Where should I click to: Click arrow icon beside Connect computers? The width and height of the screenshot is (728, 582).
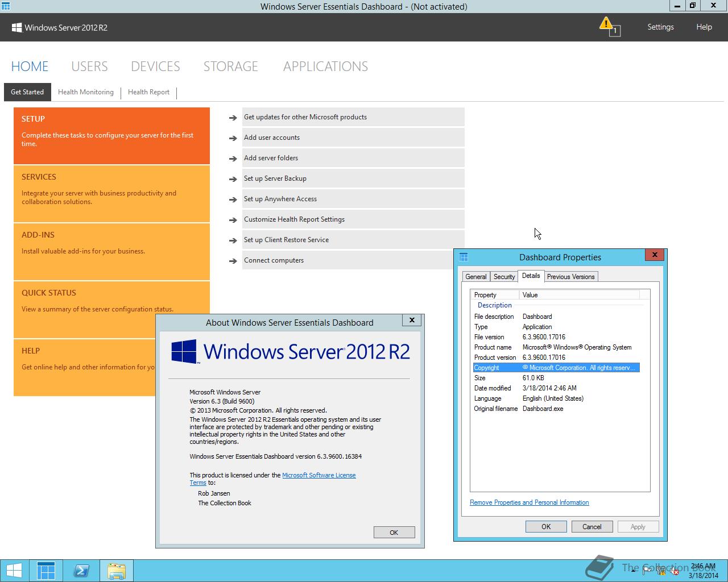pos(233,261)
